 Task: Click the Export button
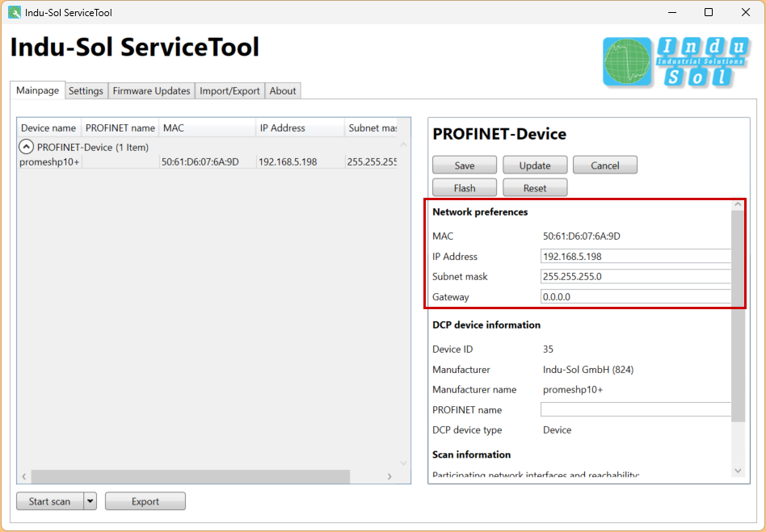(145, 501)
